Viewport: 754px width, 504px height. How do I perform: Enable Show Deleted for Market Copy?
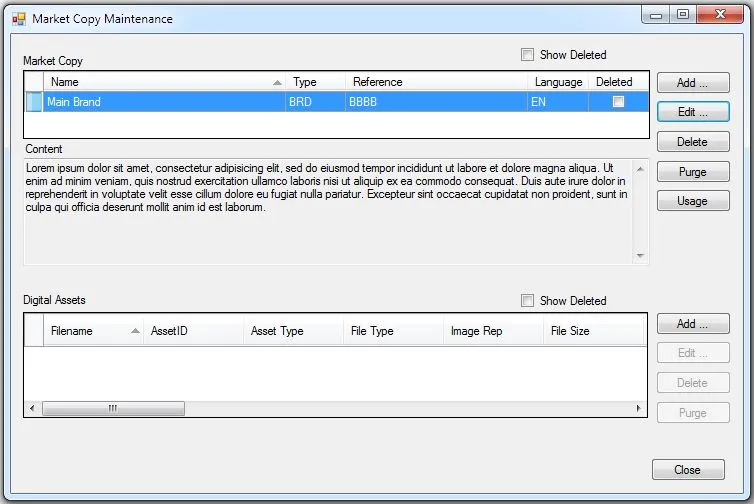[x=528, y=55]
